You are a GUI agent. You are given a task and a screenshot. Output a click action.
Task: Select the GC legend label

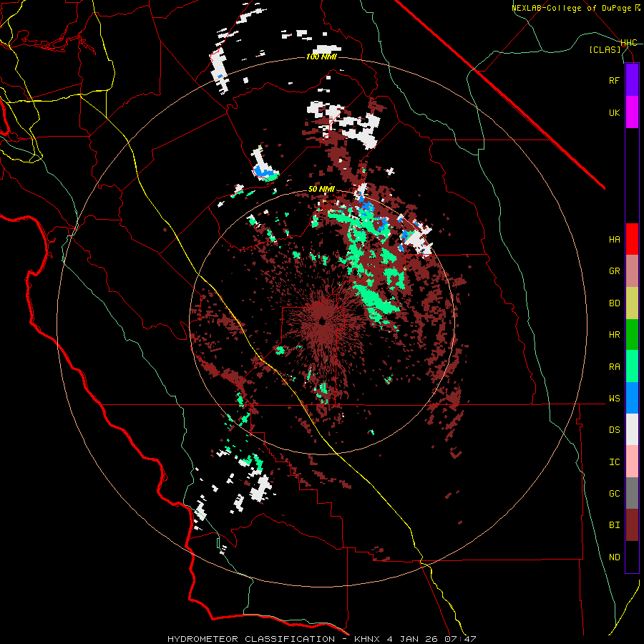614,494
